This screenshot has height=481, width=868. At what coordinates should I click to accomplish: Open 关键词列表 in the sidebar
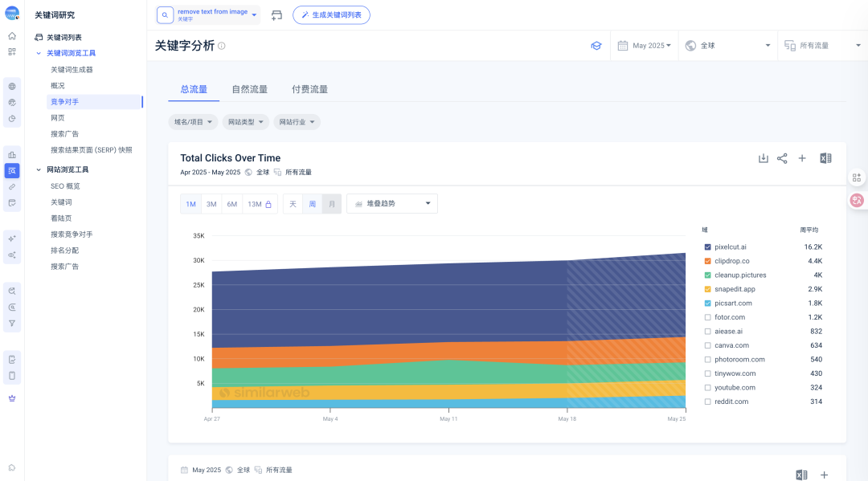click(63, 38)
